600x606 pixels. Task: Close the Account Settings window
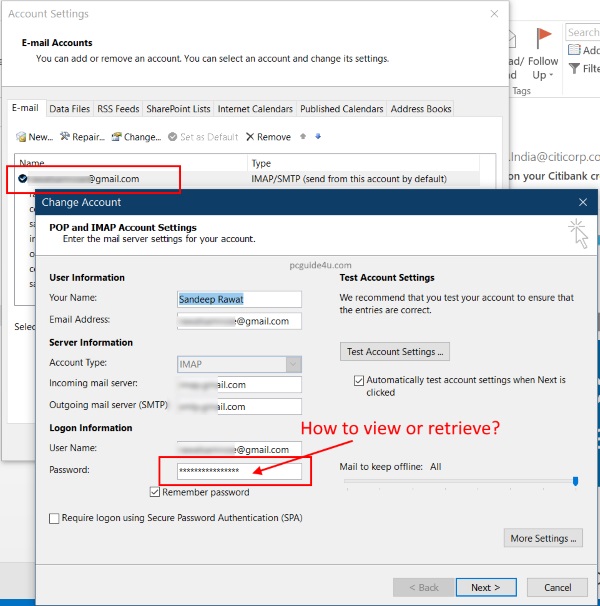tap(494, 14)
